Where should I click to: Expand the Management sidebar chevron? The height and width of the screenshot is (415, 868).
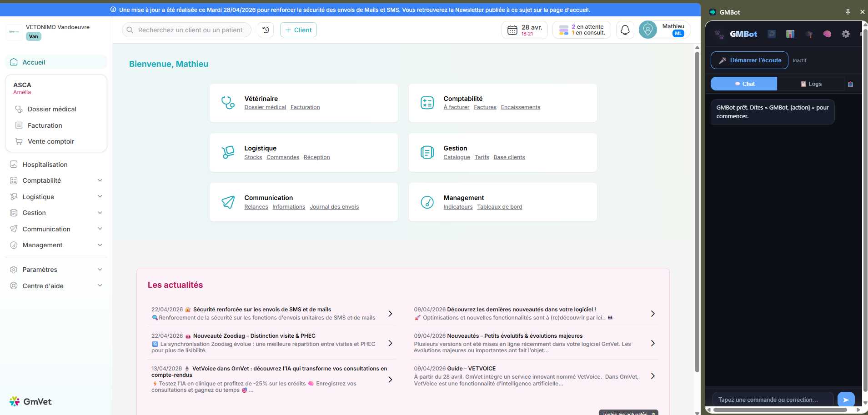100,245
